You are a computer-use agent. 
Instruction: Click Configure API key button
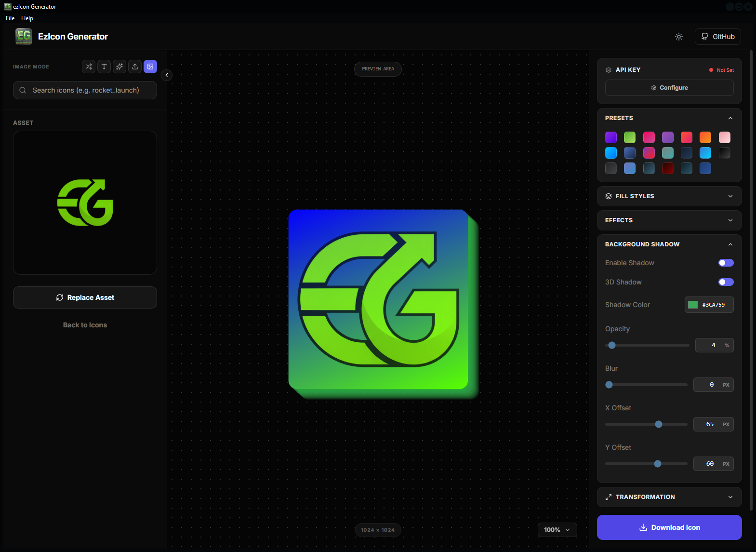669,88
